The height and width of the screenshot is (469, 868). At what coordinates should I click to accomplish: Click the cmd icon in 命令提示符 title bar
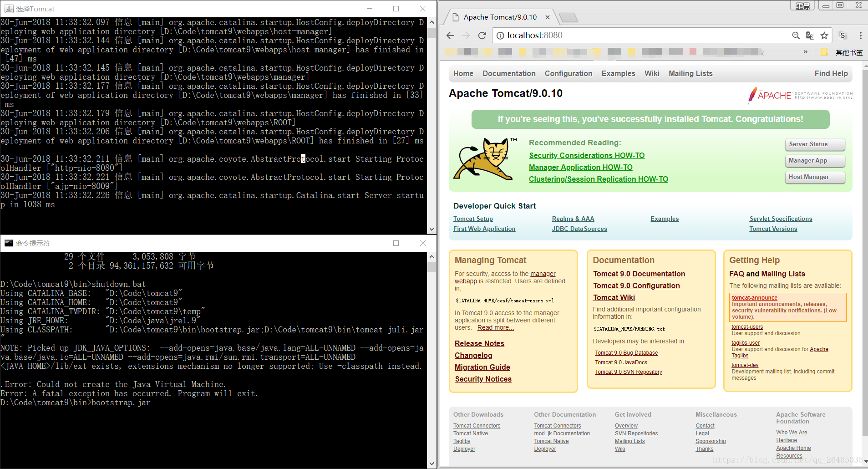[x=9, y=243]
